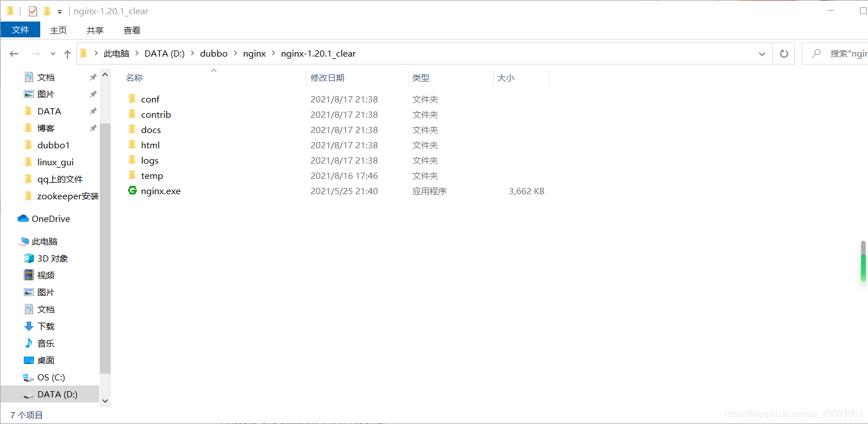Expand chevron after 此电脑 in address bar

click(137, 54)
